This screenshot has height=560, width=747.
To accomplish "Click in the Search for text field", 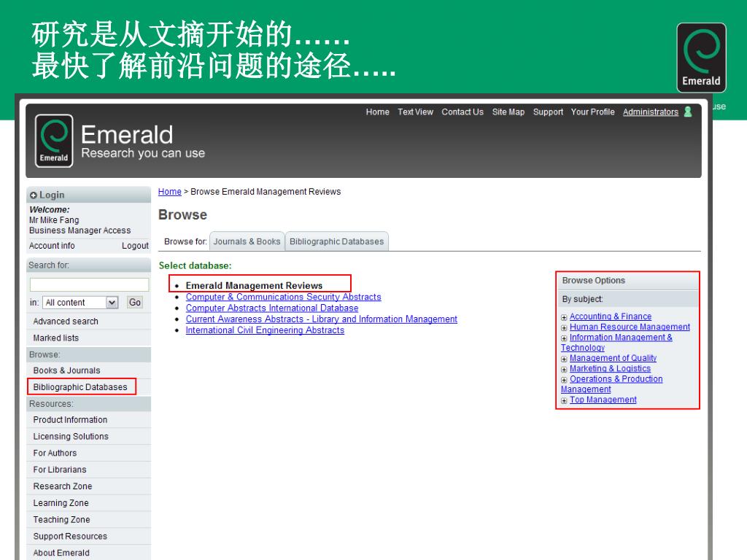I will click(x=89, y=284).
